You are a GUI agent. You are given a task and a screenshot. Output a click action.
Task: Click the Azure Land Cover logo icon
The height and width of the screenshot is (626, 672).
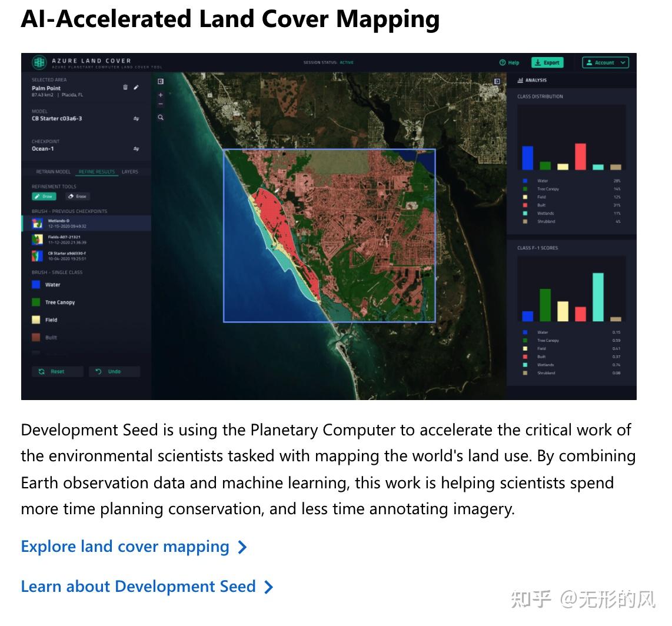(39, 62)
